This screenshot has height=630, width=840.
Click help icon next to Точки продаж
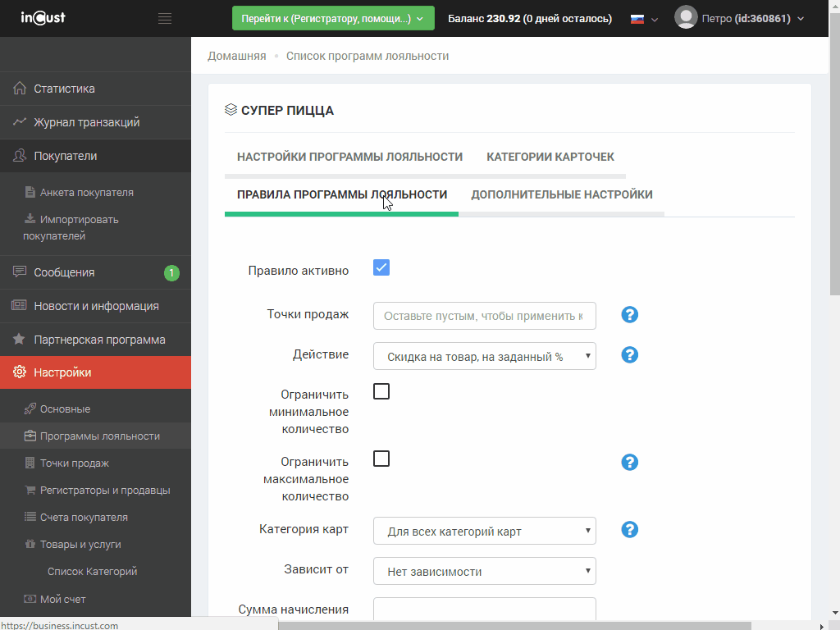point(629,315)
